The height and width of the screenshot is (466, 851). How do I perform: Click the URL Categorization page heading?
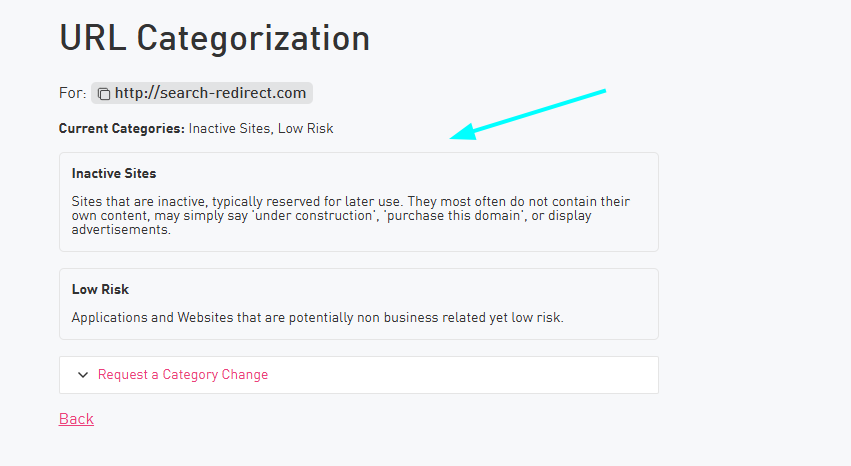pos(214,38)
